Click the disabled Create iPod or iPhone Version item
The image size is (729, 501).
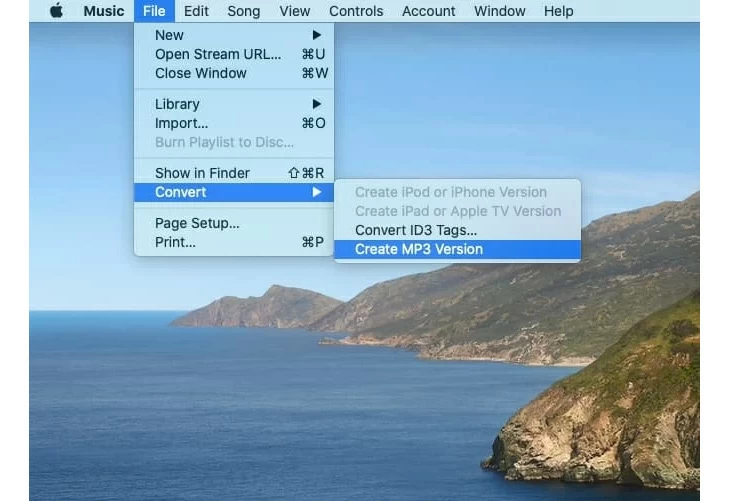tap(457, 192)
